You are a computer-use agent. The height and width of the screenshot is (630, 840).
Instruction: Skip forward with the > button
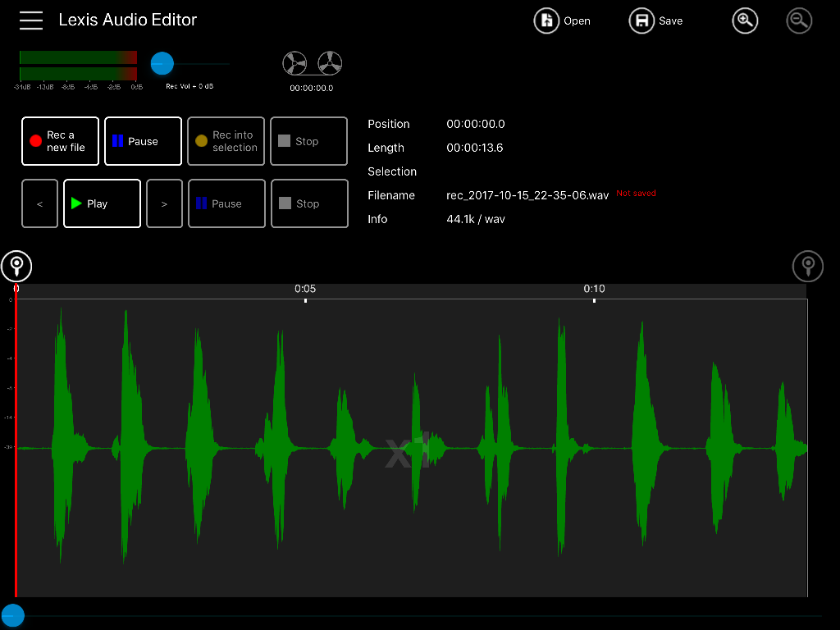tap(164, 203)
